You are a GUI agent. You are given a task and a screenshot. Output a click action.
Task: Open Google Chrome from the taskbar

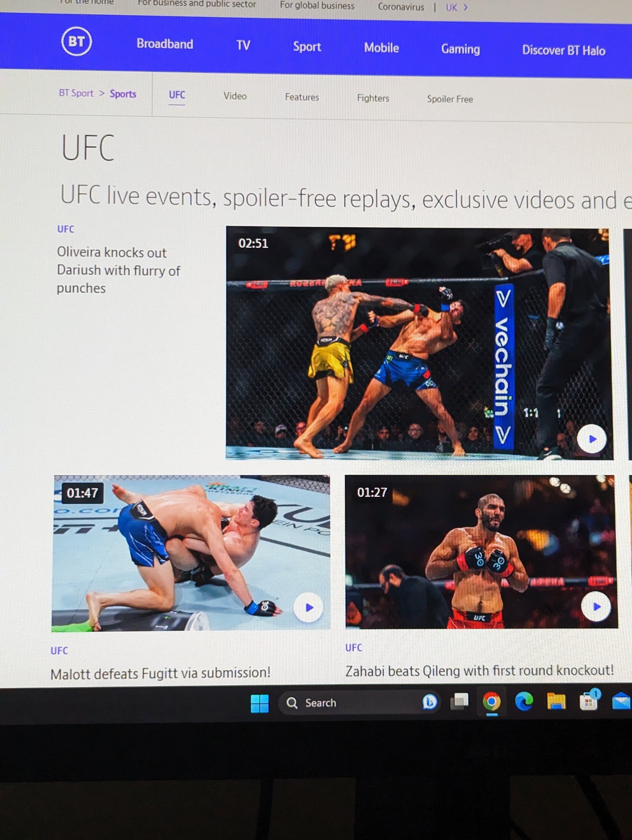[492, 702]
